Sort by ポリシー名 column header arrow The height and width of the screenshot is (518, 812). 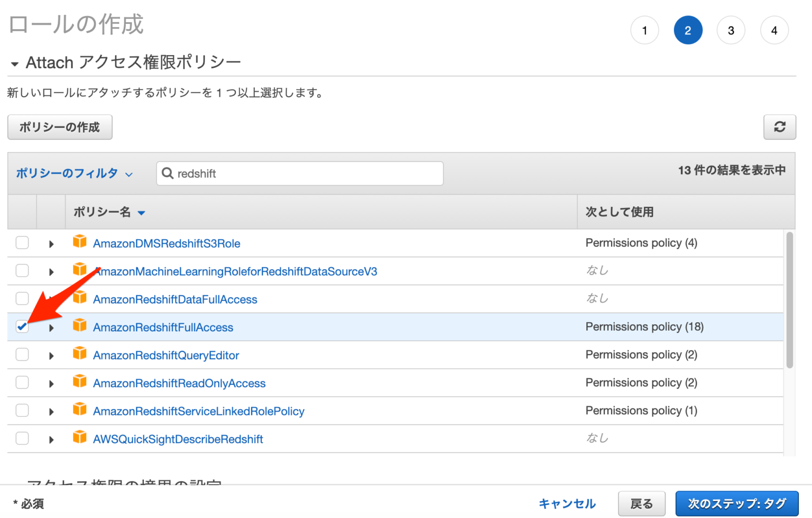coord(142,212)
